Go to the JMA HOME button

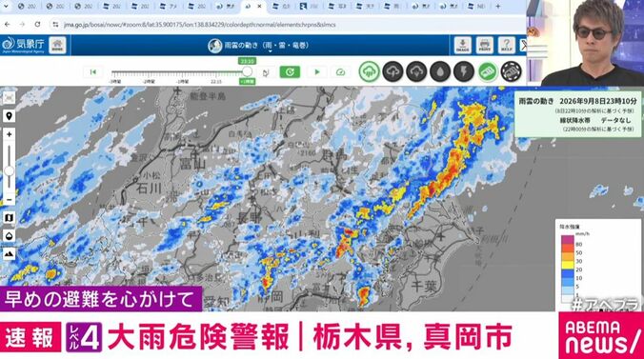(x=57, y=45)
